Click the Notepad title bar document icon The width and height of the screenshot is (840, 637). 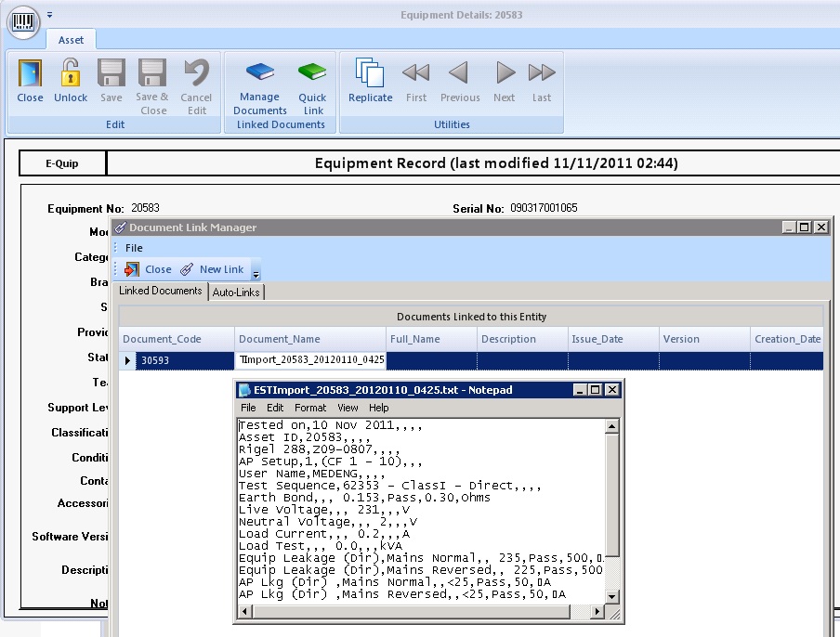[244, 390]
